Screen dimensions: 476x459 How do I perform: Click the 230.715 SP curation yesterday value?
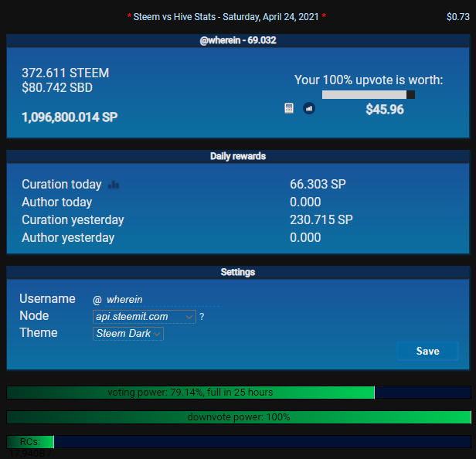tap(321, 219)
